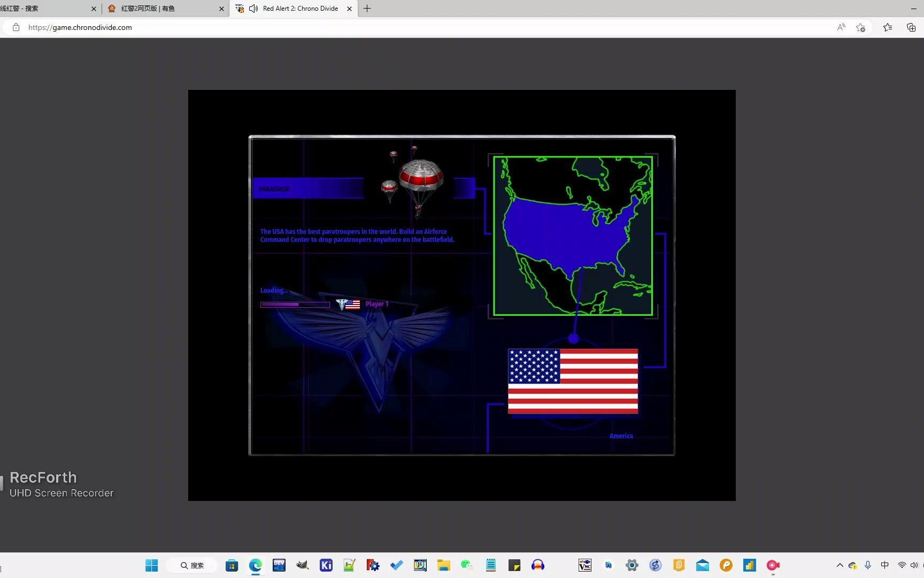Launch the DEV app from taskbar
Image resolution: width=924 pixels, height=578 pixels.
(x=279, y=565)
